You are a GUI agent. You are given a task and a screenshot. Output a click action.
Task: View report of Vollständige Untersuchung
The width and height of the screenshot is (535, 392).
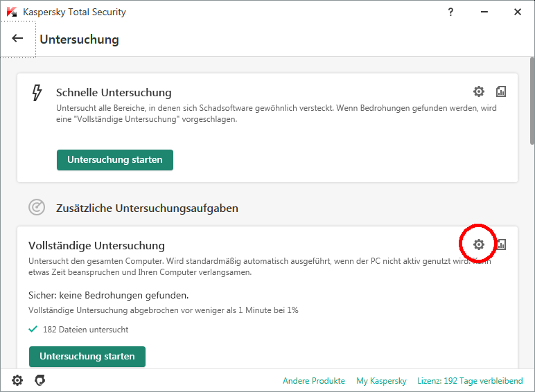501,244
